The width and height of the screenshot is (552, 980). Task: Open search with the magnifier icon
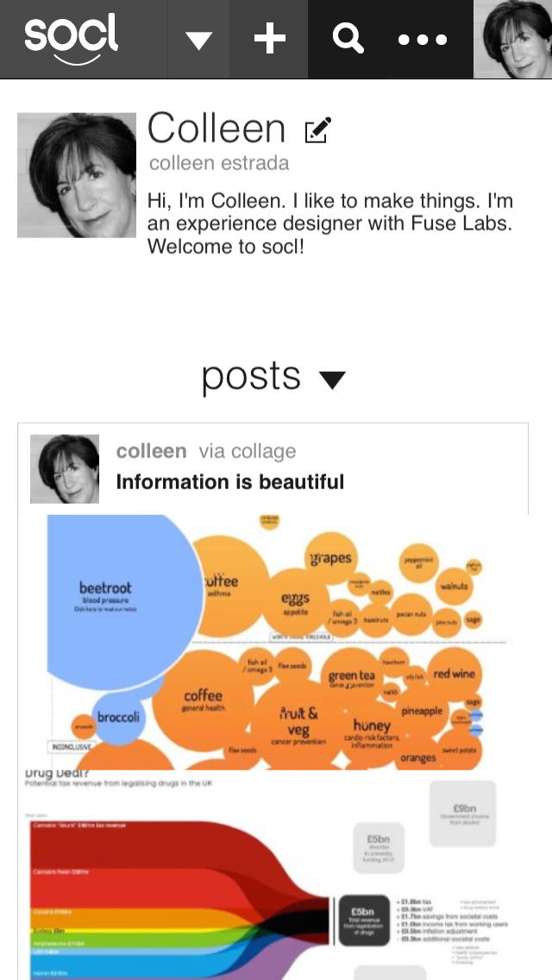348,39
